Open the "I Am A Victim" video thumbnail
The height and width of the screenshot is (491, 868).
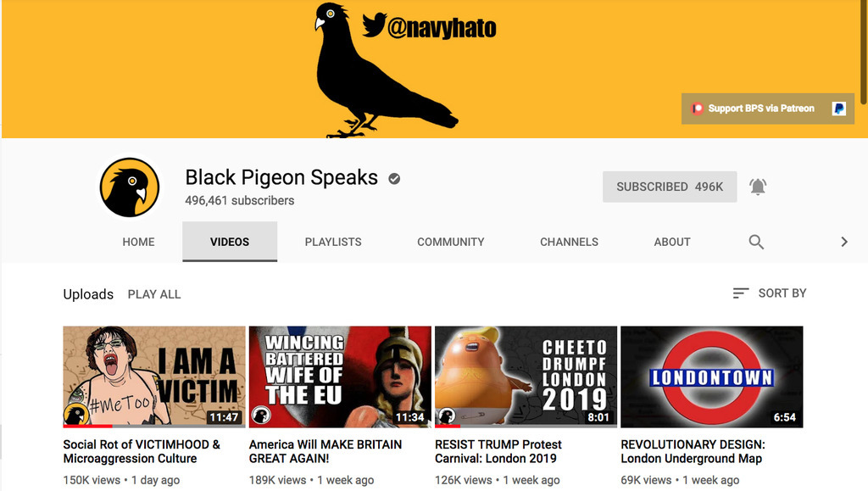(154, 377)
